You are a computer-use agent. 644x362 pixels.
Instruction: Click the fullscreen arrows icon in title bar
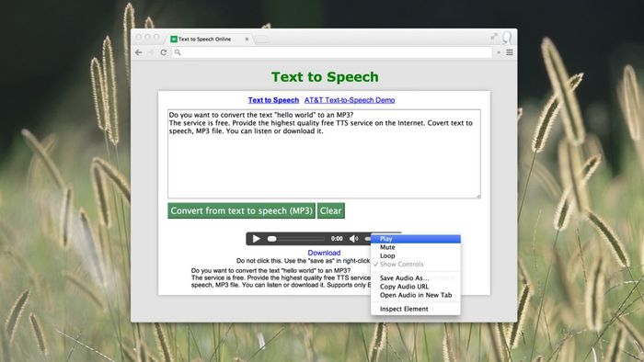coord(494,37)
